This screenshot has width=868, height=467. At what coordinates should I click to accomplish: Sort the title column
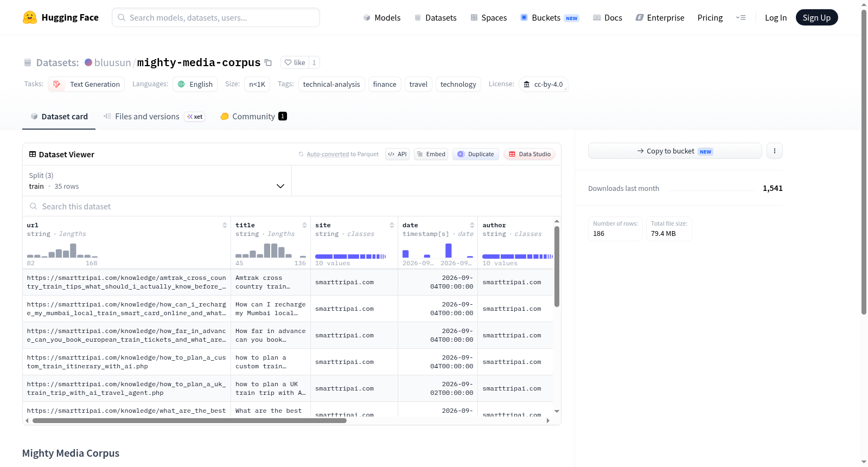coord(304,225)
